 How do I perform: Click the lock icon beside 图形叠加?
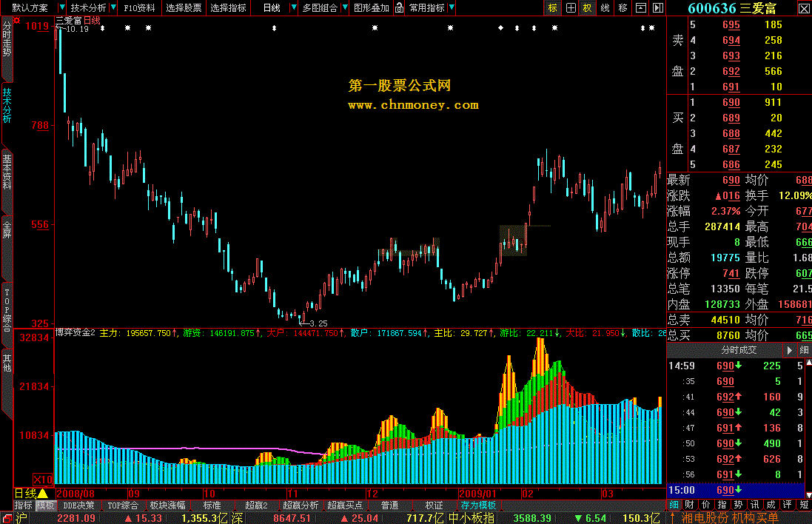point(399,7)
